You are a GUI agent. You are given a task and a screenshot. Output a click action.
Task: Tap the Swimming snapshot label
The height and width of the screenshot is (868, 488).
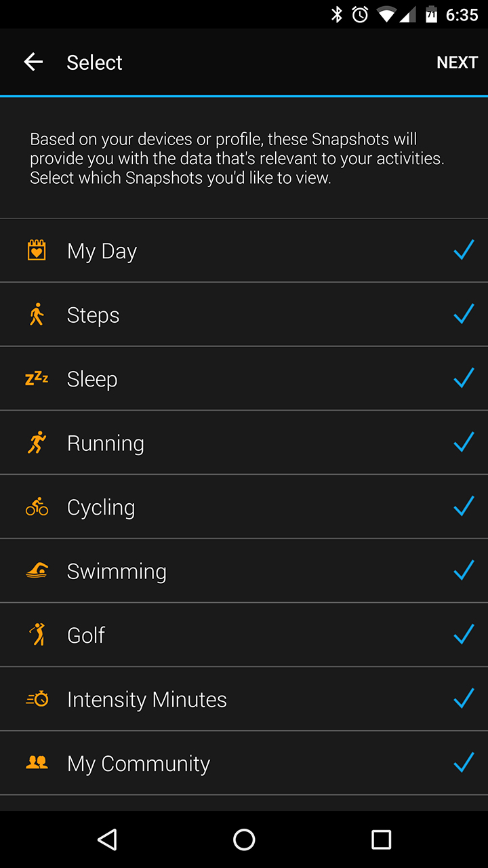pyautogui.click(x=117, y=571)
